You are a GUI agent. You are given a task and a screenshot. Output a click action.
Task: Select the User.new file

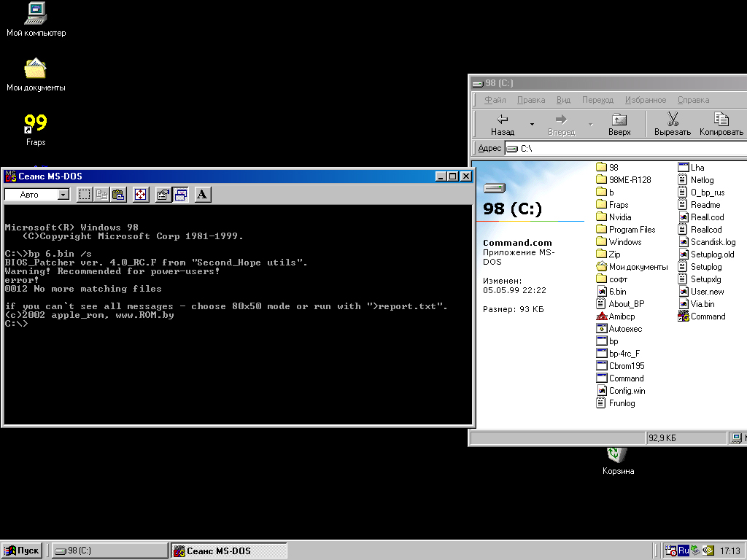(x=701, y=292)
